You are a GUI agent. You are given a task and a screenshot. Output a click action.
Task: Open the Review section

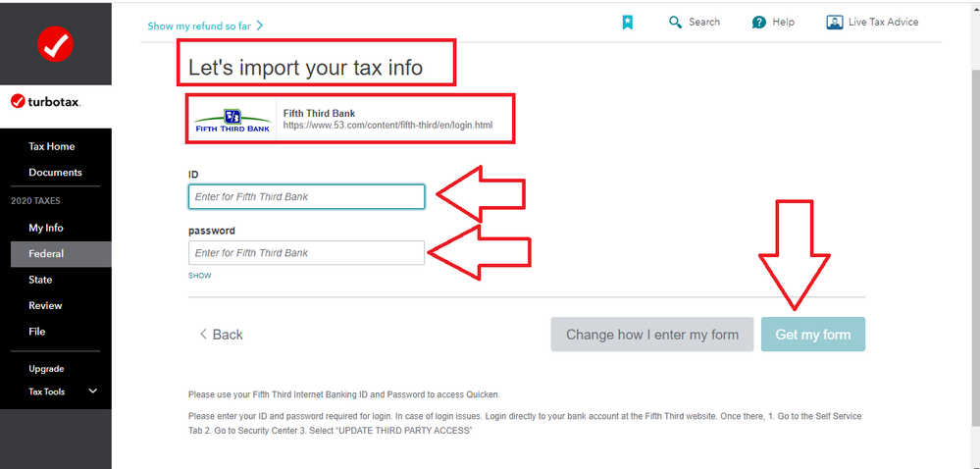[x=46, y=305]
